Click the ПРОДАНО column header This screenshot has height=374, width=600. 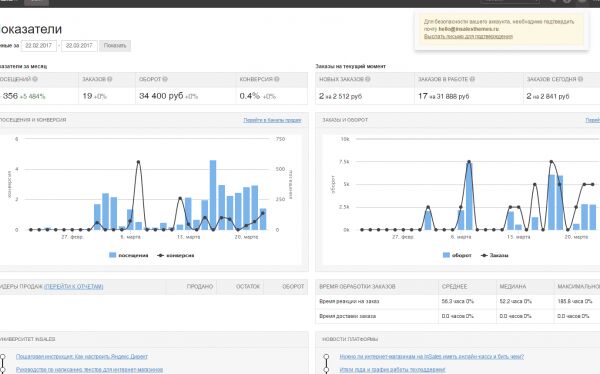click(200, 286)
